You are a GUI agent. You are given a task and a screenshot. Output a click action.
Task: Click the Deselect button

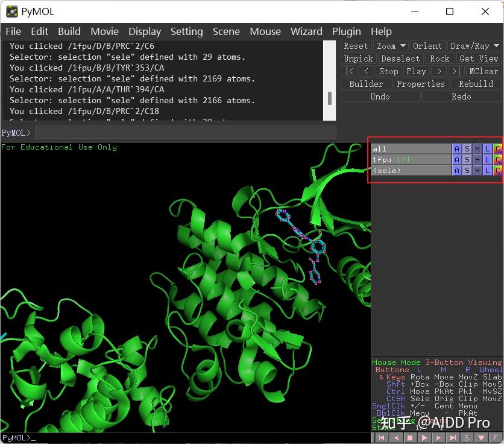(x=400, y=59)
